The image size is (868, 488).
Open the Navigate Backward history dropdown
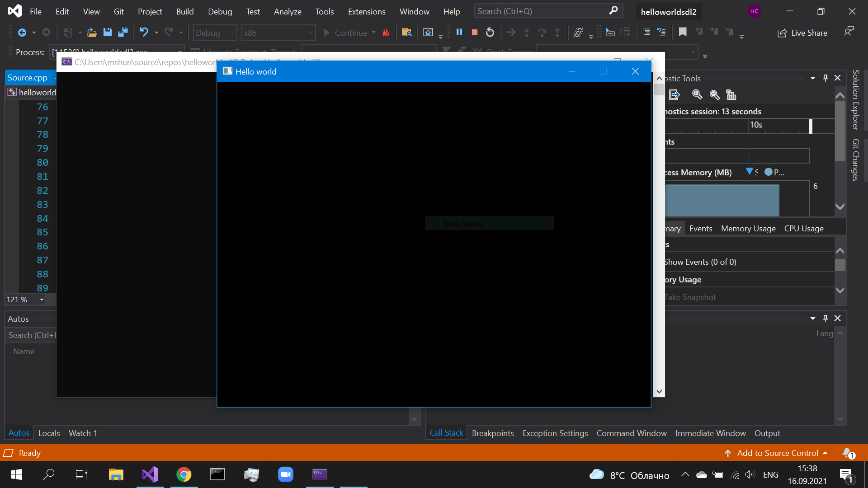click(34, 33)
